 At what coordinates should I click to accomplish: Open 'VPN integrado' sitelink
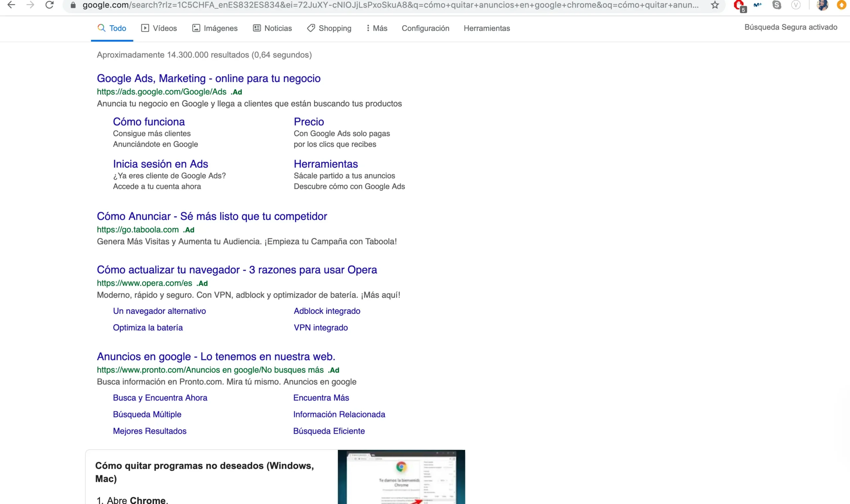320,327
